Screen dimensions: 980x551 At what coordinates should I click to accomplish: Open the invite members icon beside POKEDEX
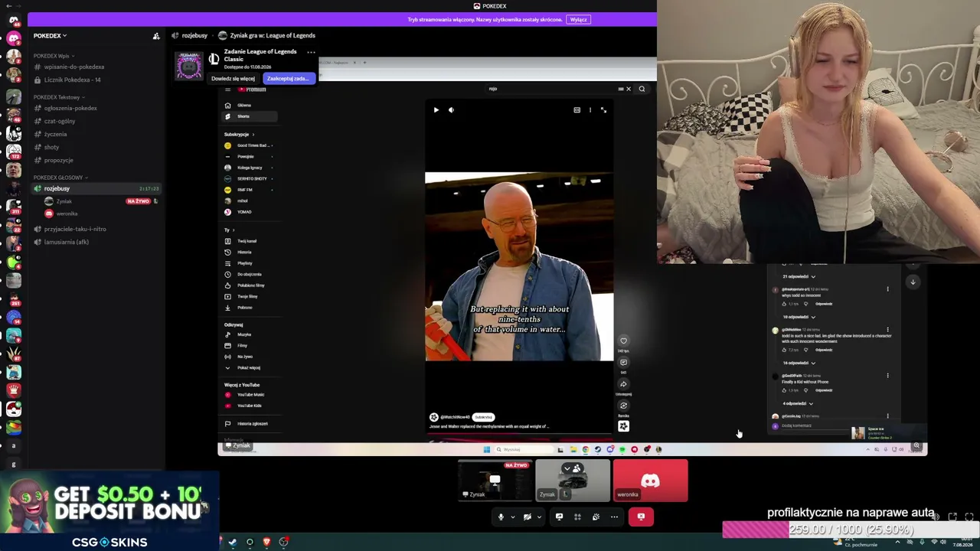click(156, 36)
